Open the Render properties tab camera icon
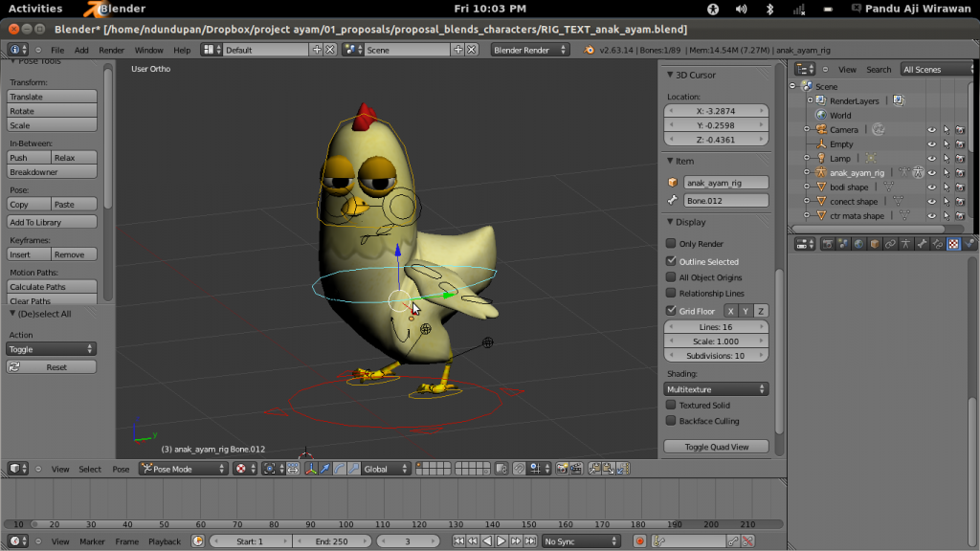The width and height of the screenshot is (980, 551). click(827, 244)
